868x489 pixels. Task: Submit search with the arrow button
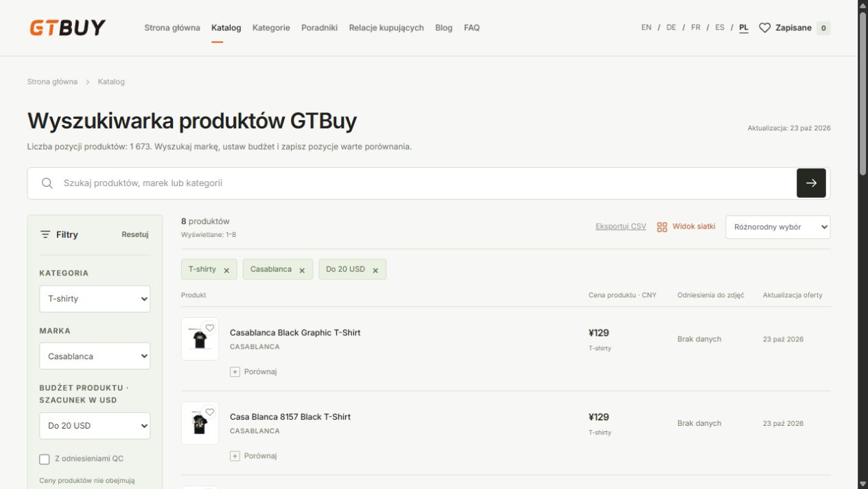(811, 183)
